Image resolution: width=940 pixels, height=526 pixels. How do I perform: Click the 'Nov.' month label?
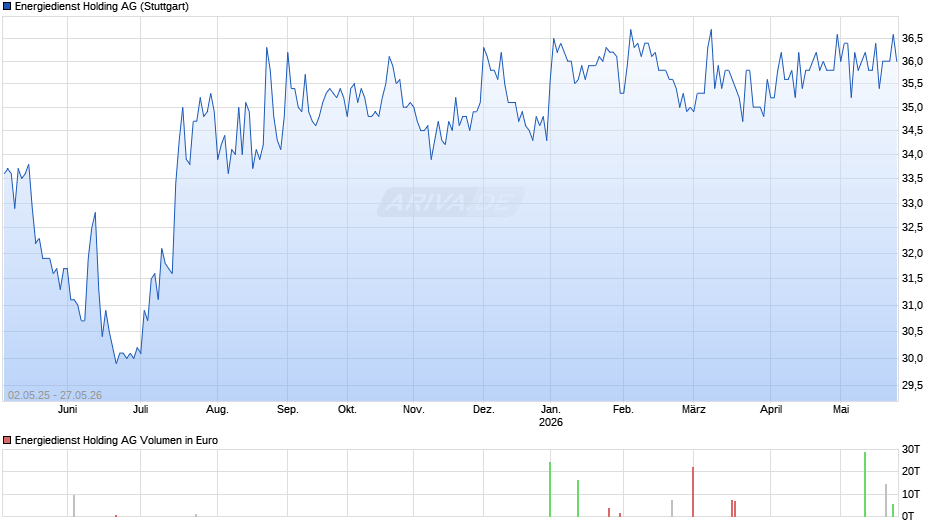[x=414, y=410]
